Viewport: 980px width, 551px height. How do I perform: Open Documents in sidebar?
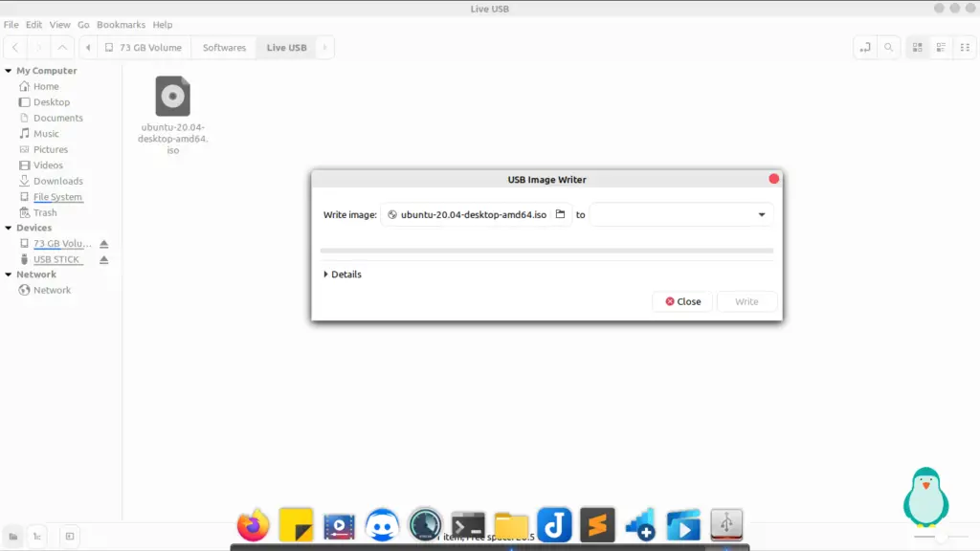click(57, 118)
